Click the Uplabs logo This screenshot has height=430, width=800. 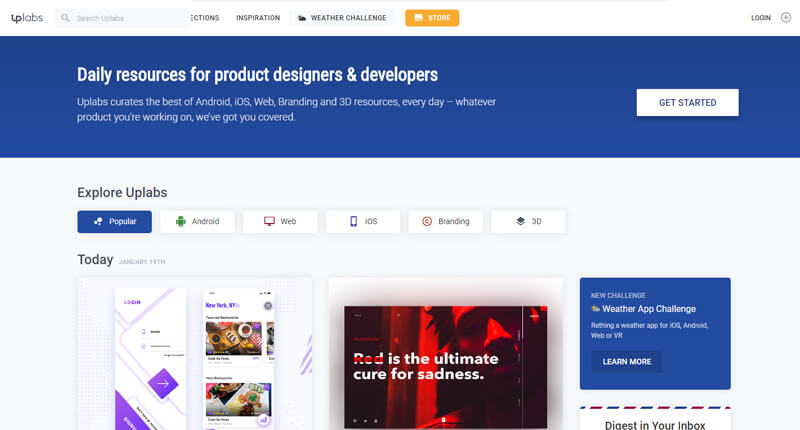27,18
